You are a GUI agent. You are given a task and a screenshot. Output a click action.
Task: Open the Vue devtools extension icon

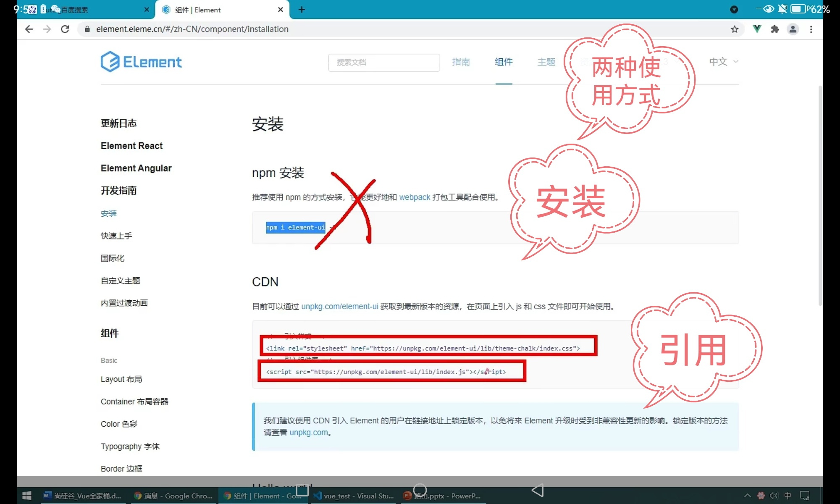point(757,29)
